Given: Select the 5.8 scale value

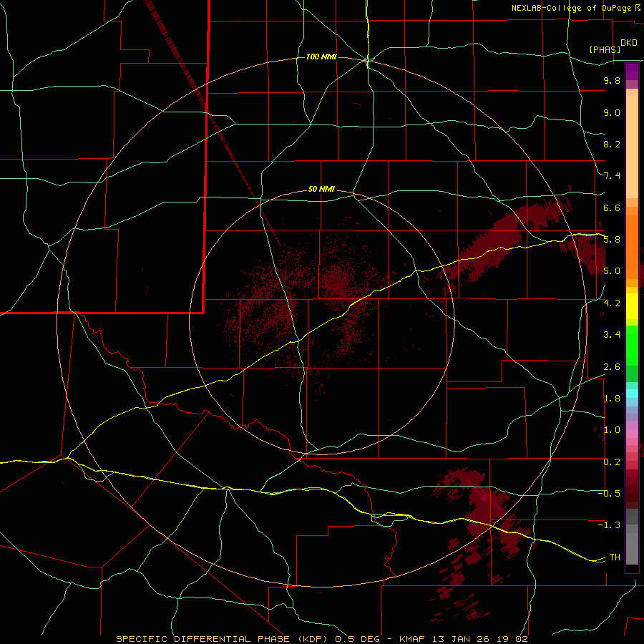Looking at the screenshot, I should click(612, 240).
